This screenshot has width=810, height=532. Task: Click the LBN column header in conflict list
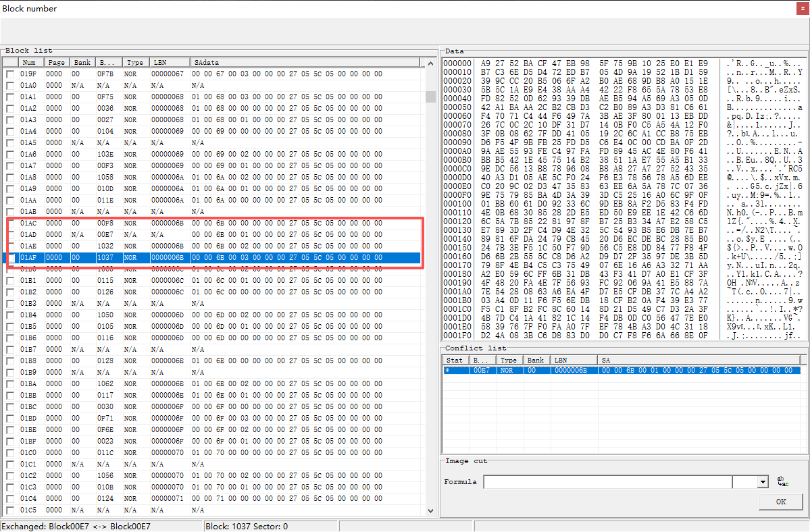(573, 360)
